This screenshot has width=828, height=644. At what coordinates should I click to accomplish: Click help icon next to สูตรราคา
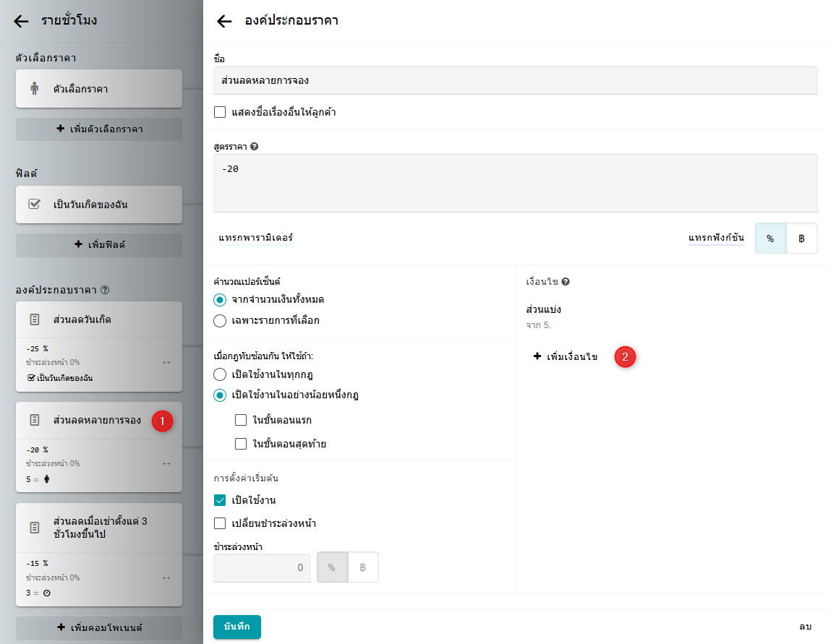click(254, 147)
